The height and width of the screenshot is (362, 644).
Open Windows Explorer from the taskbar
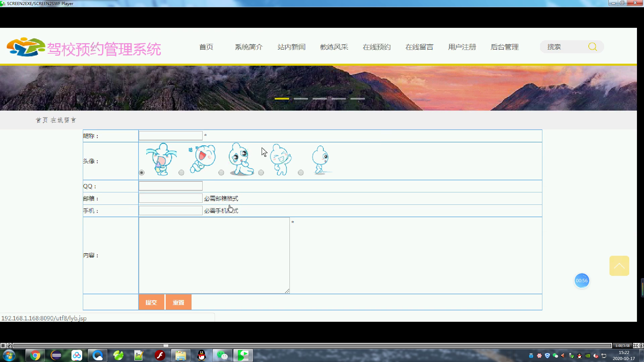pyautogui.click(x=181, y=355)
